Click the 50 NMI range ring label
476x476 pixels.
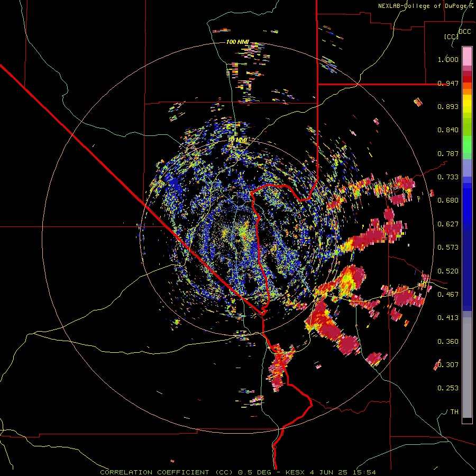coord(237,140)
